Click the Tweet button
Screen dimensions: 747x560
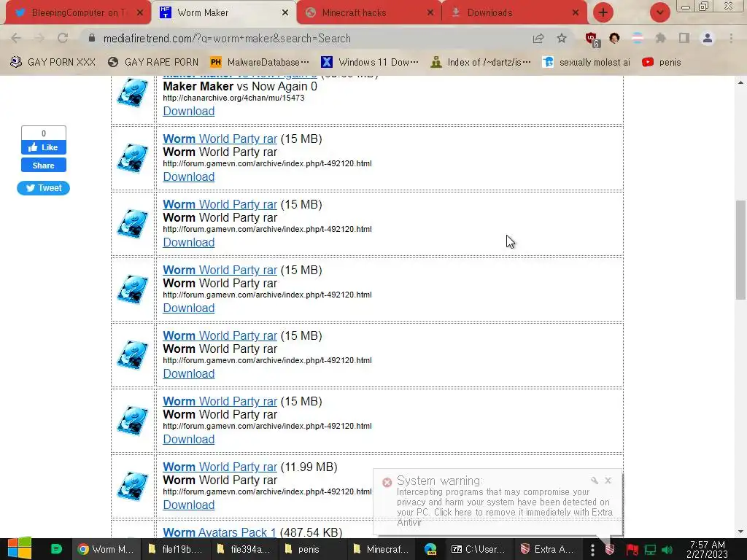click(43, 187)
